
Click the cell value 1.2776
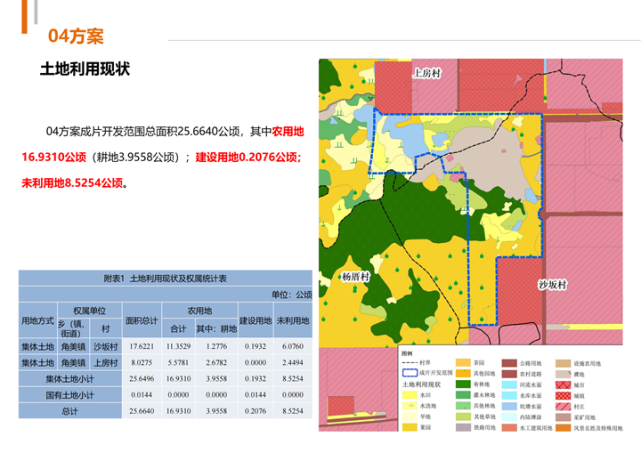click(x=216, y=347)
